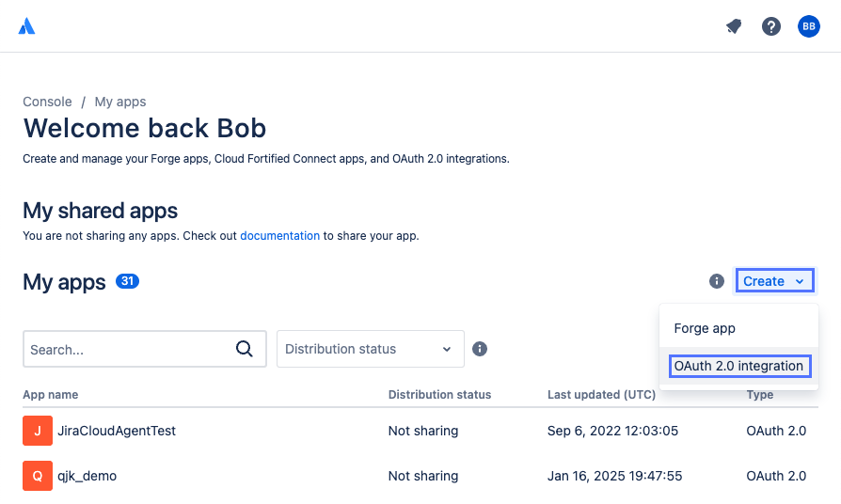Click the search magnifier icon

pyautogui.click(x=245, y=349)
